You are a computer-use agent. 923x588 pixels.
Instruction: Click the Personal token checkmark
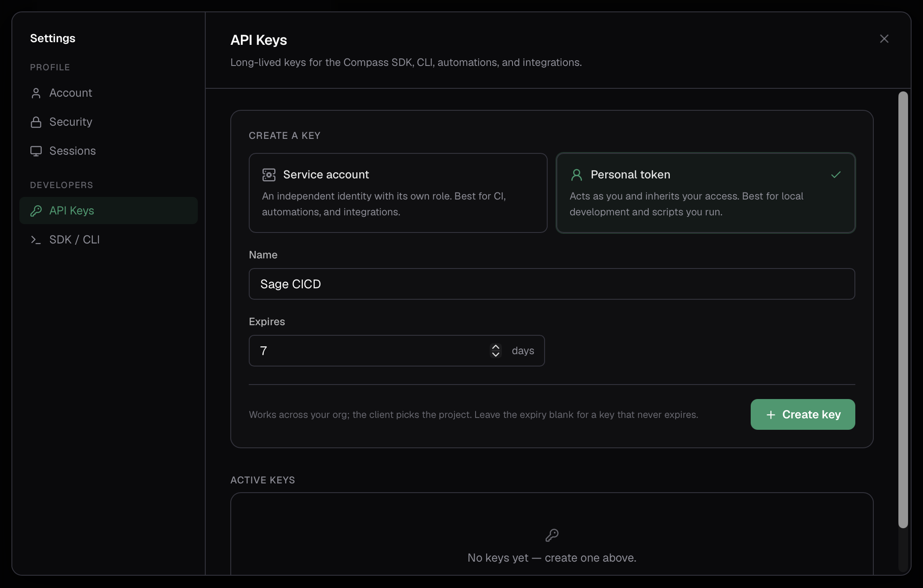tap(836, 175)
